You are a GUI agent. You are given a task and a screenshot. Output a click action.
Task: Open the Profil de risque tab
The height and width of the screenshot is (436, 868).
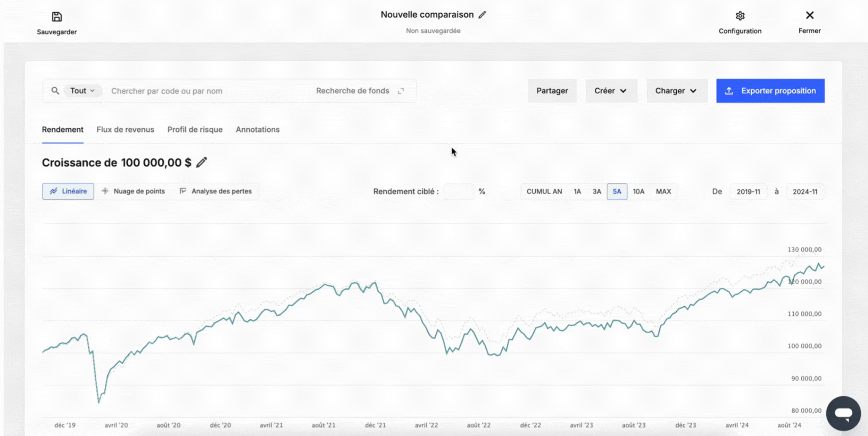pyautogui.click(x=195, y=130)
